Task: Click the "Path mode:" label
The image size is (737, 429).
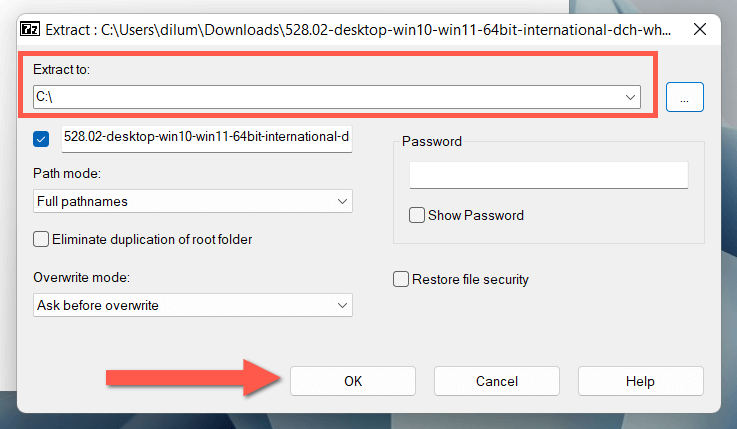Action: click(x=66, y=173)
